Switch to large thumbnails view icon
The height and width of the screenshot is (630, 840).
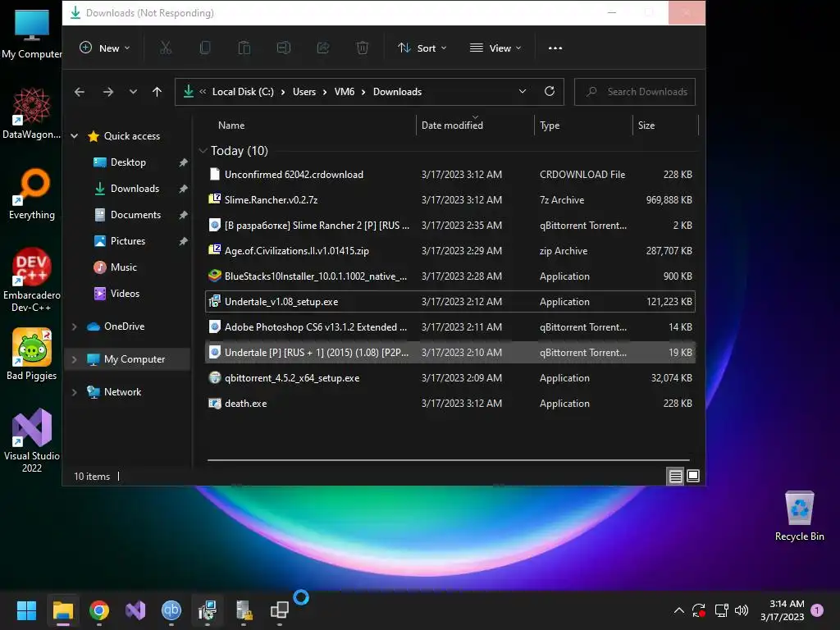pyautogui.click(x=693, y=476)
